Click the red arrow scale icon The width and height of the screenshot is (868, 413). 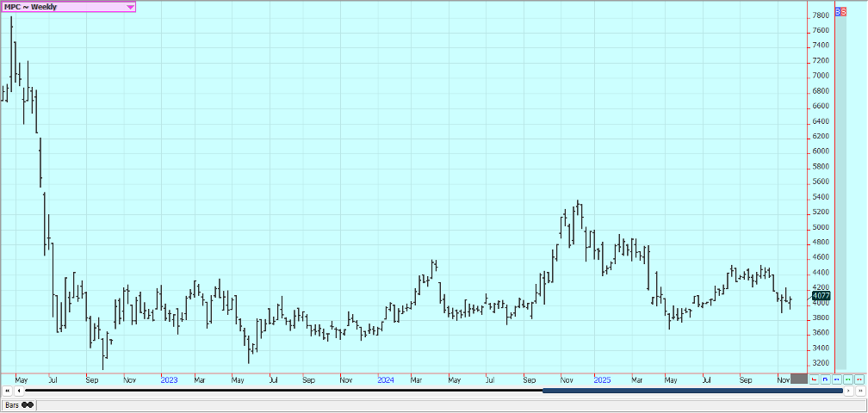tap(814, 379)
